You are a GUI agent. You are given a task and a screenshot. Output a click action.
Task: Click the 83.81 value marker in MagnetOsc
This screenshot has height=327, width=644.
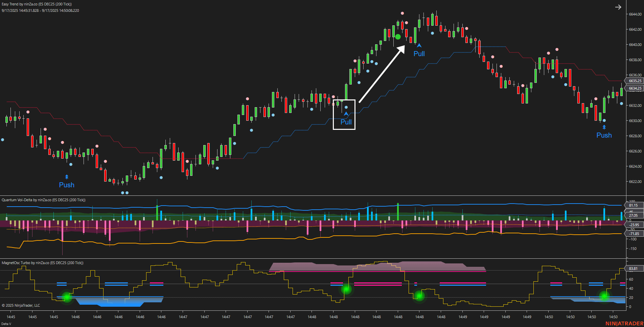coord(633,268)
